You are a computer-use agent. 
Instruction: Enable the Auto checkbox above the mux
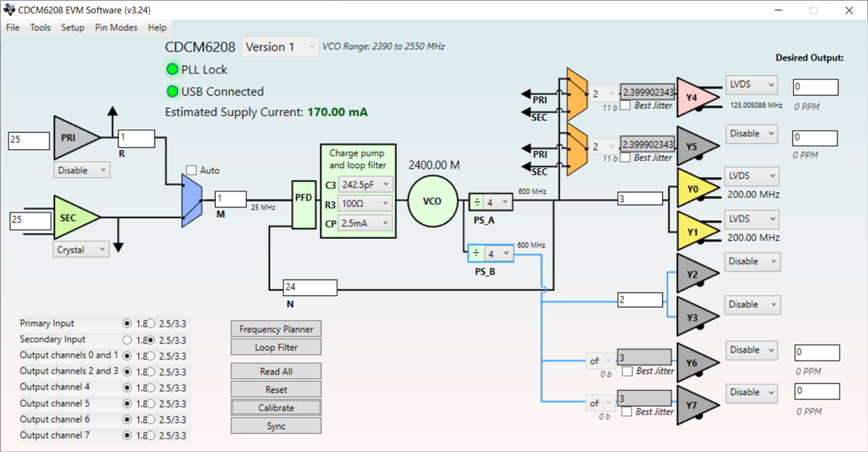click(x=191, y=170)
